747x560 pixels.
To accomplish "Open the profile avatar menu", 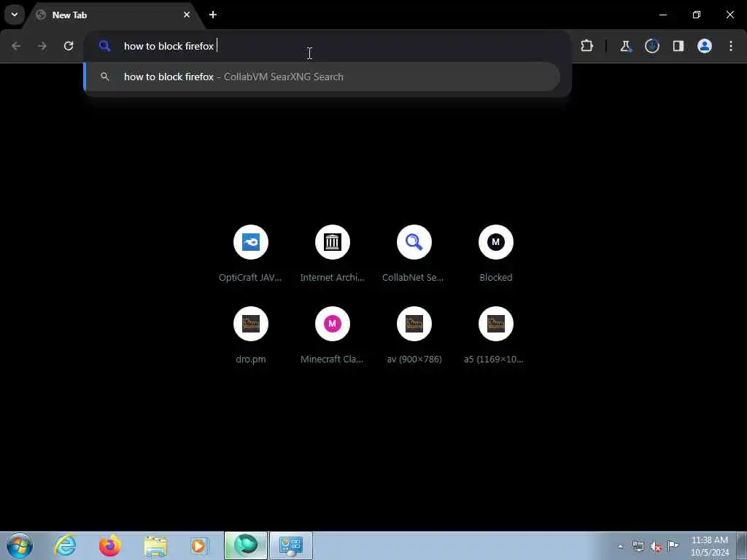I will pyautogui.click(x=705, y=46).
